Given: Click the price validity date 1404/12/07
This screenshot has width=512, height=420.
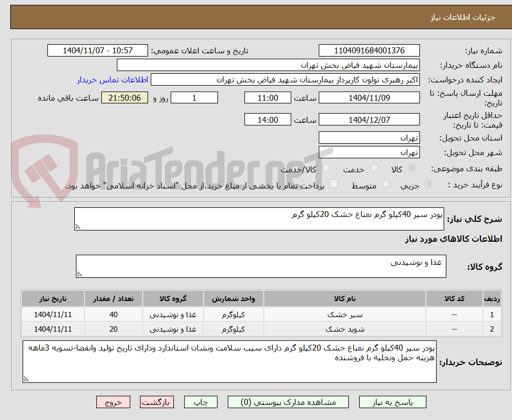Looking at the screenshot, I should click(x=369, y=120).
